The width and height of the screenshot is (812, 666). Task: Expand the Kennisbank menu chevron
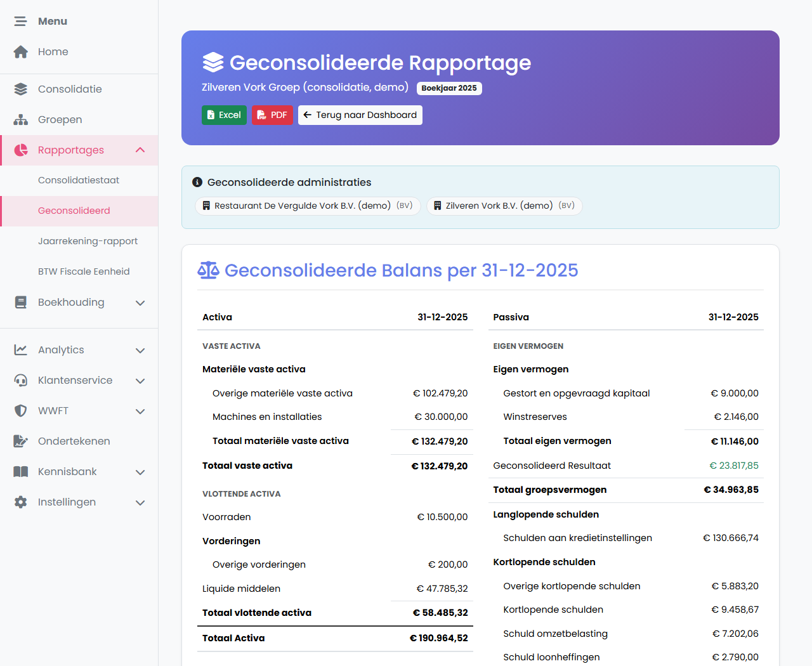140,472
